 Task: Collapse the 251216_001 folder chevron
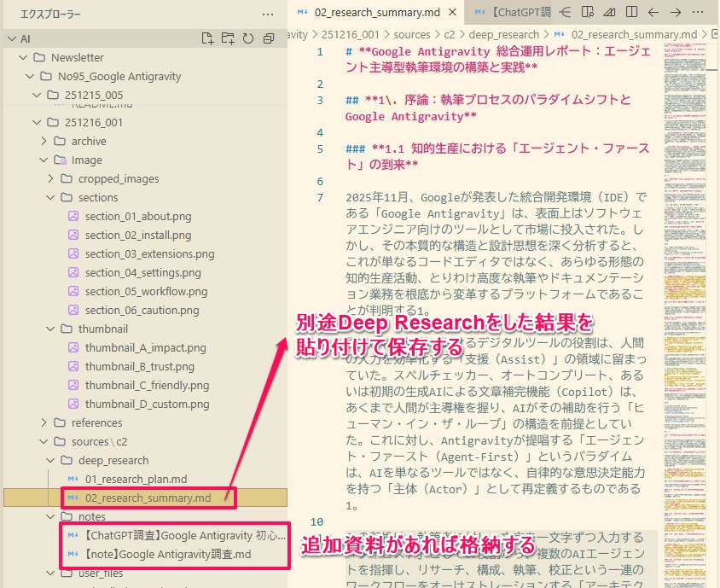pyautogui.click(x=37, y=122)
